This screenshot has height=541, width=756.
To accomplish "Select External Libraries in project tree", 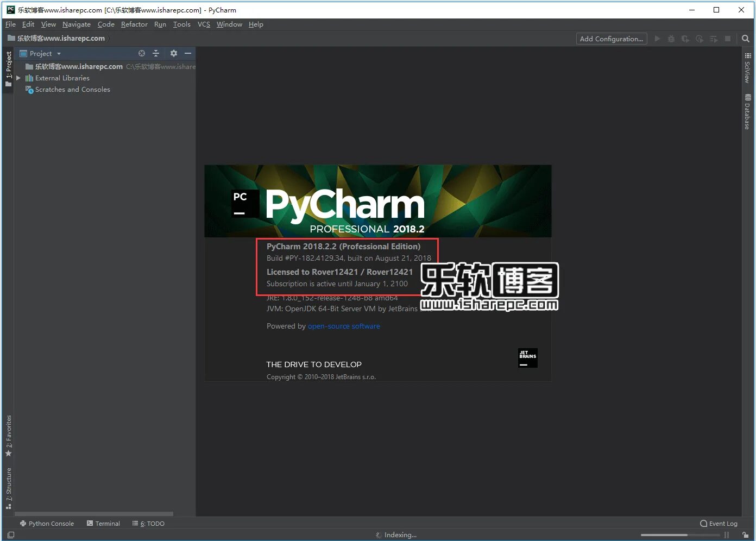I will coord(62,78).
